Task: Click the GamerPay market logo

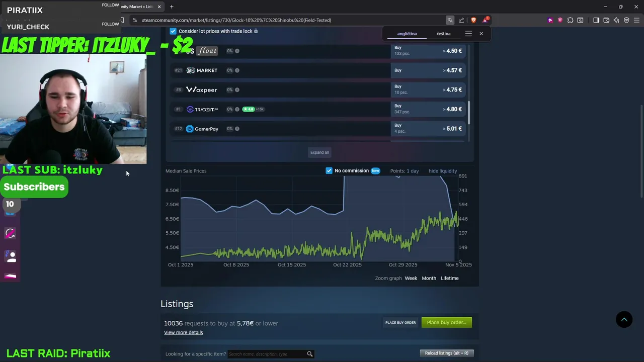Action: 202,129
